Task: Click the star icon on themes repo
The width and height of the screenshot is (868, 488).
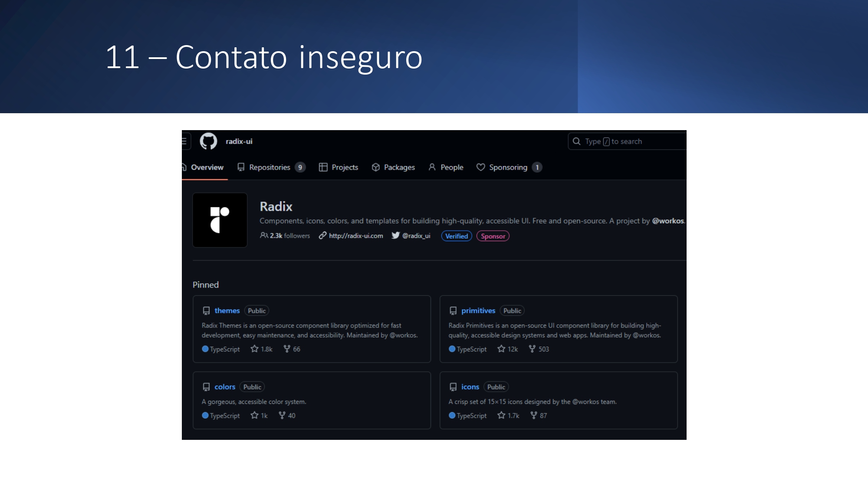Action: [x=254, y=349]
